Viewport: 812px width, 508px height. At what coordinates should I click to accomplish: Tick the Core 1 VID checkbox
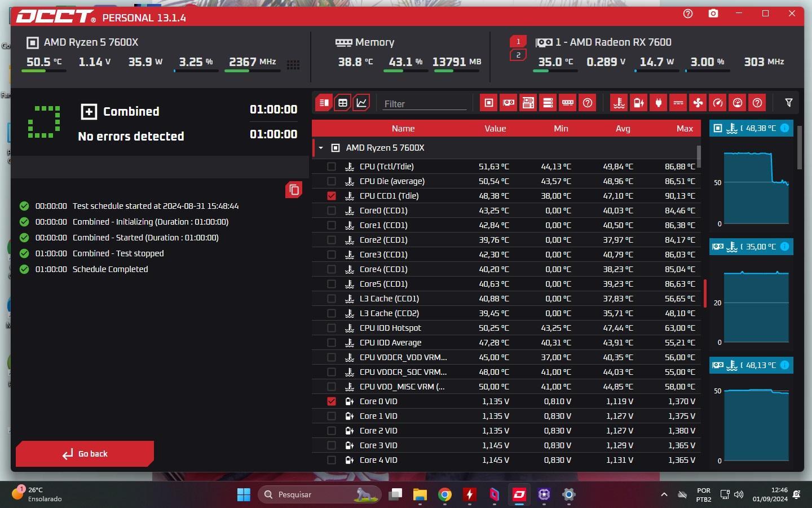pyautogui.click(x=332, y=416)
